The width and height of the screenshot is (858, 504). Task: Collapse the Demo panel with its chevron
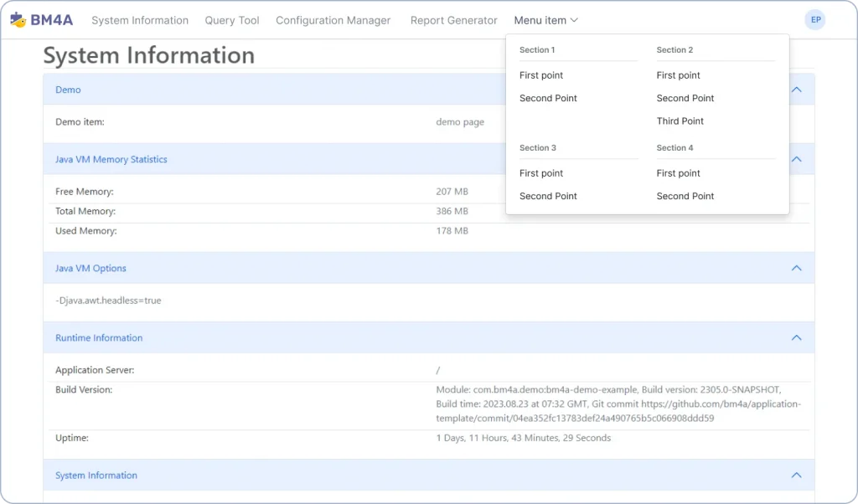click(x=796, y=90)
